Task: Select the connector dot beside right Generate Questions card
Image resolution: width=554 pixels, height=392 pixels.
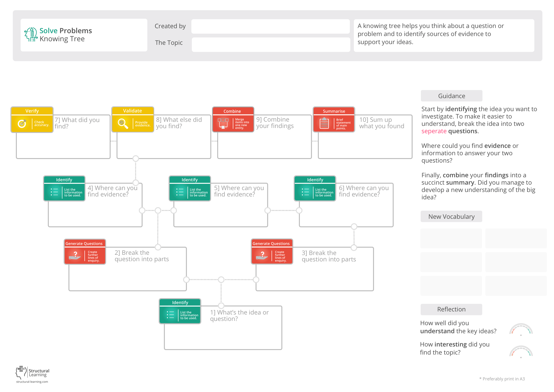Action: pyautogui.click(x=353, y=247)
